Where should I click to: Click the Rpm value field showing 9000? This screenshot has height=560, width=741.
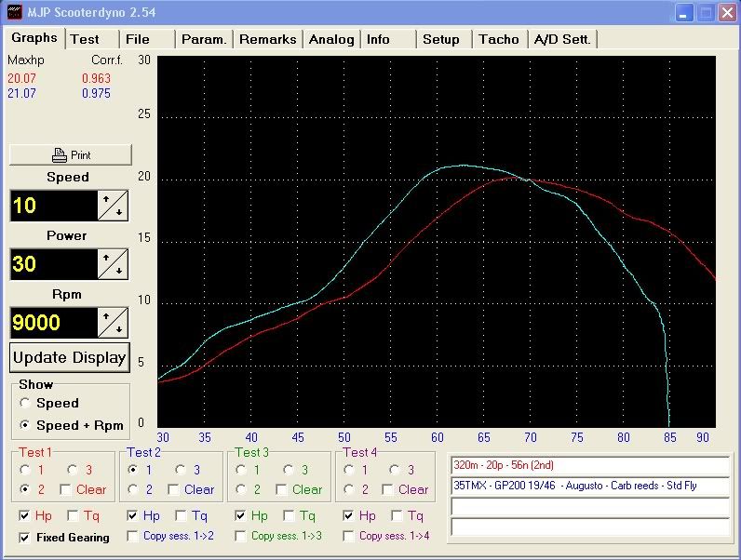pyautogui.click(x=53, y=323)
